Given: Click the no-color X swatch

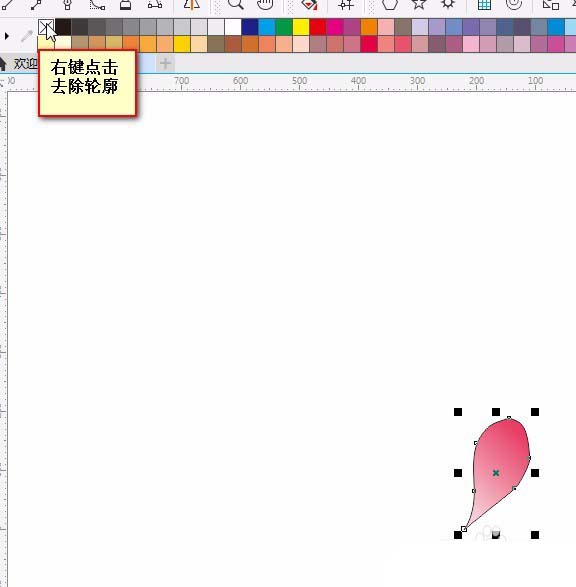Looking at the screenshot, I should (46, 27).
